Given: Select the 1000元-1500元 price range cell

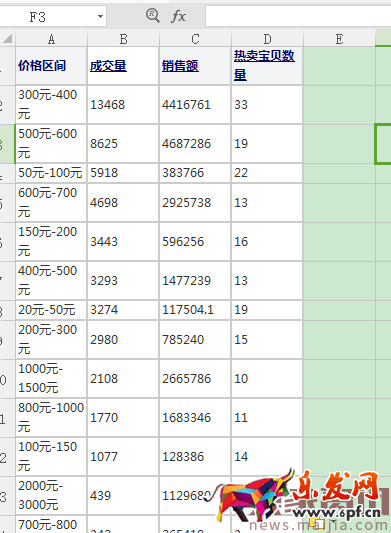Looking at the screenshot, I should pyautogui.click(x=51, y=378).
